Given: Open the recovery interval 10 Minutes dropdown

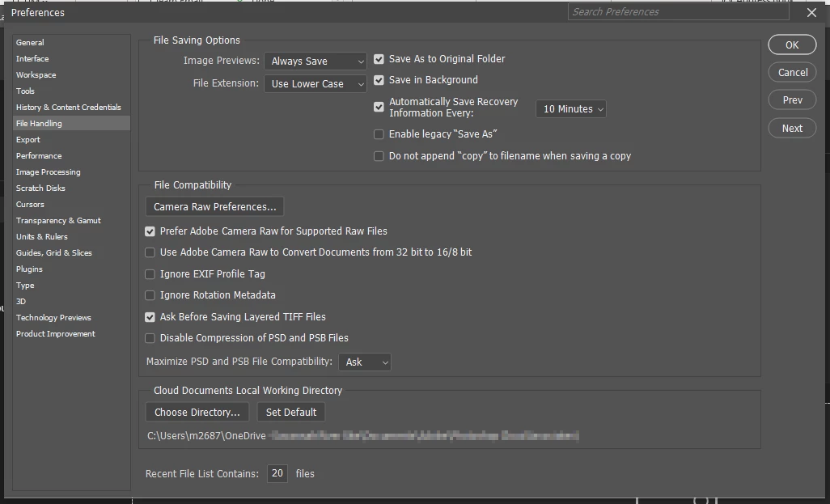Looking at the screenshot, I should [x=570, y=109].
